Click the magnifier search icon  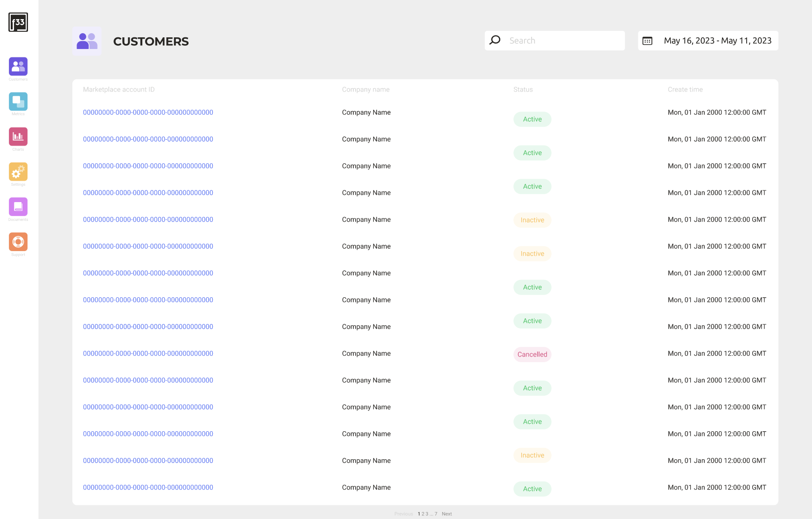click(495, 41)
